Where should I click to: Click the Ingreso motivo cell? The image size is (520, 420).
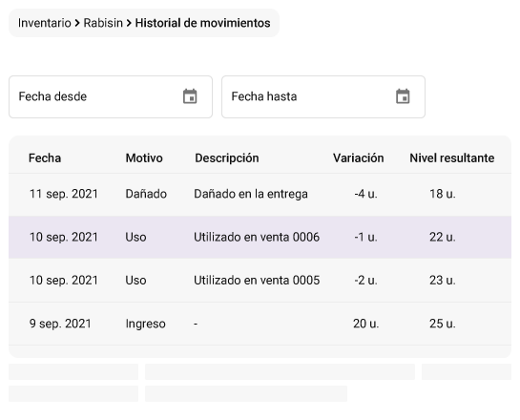145,324
